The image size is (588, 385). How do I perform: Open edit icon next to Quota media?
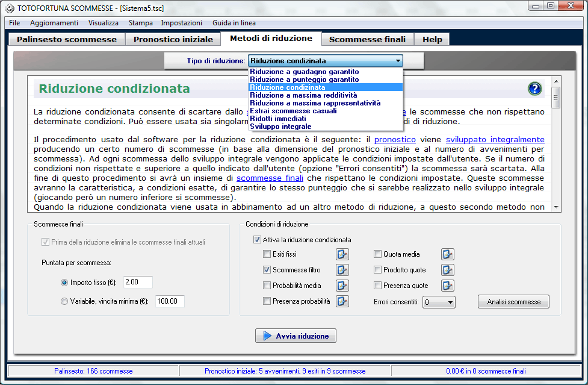click(448, 254)
